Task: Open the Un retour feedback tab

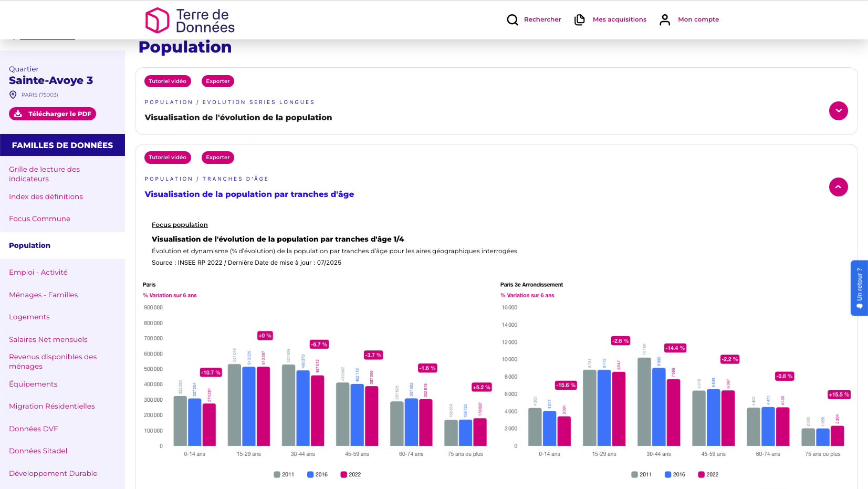Action: tap(859, 288)
